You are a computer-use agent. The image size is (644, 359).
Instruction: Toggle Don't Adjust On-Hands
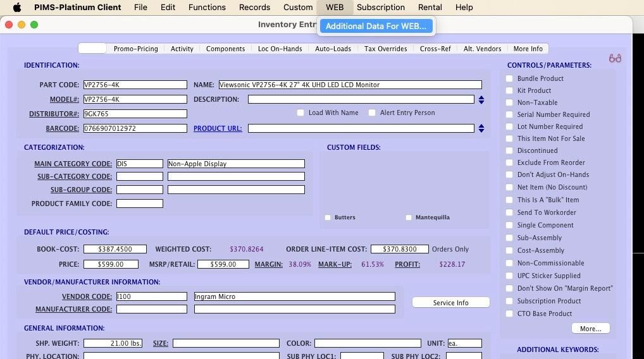509,174
